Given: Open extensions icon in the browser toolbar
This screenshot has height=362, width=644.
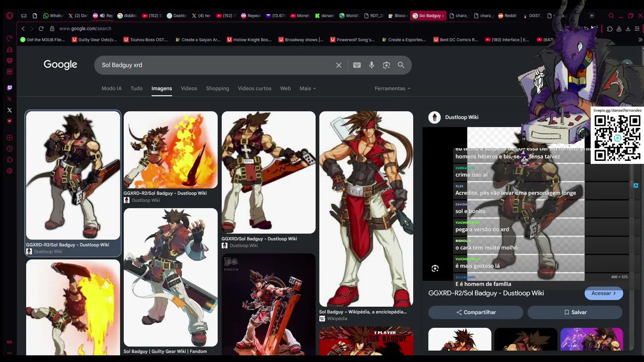Looking at the screenshot, I should (x=610, y=29).
